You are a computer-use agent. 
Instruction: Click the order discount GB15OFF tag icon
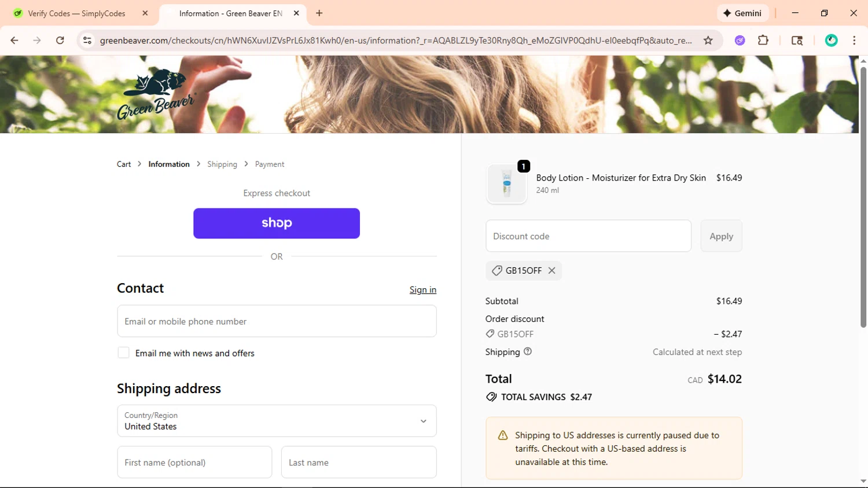pyautogui.click(x=490, y=334)
